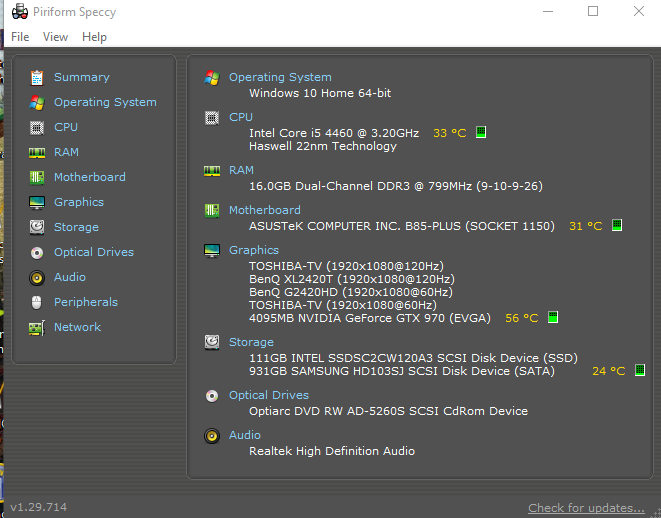Image resolution: width=661 pixels, height=518 pixels.
Task: Click the Intel Core i5 4460 @ 3.20GHz text
Action: (334, 133)
